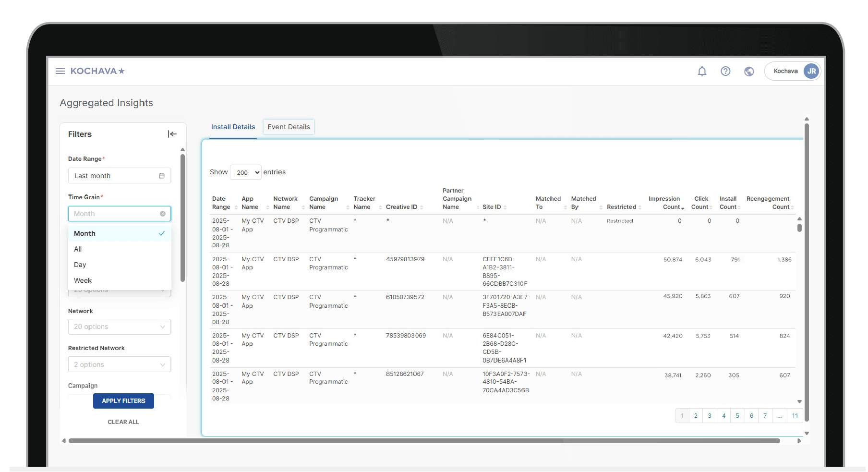Go to page 11 of results
The width and height of the screenshot is (868, 472).
point(795,416)
